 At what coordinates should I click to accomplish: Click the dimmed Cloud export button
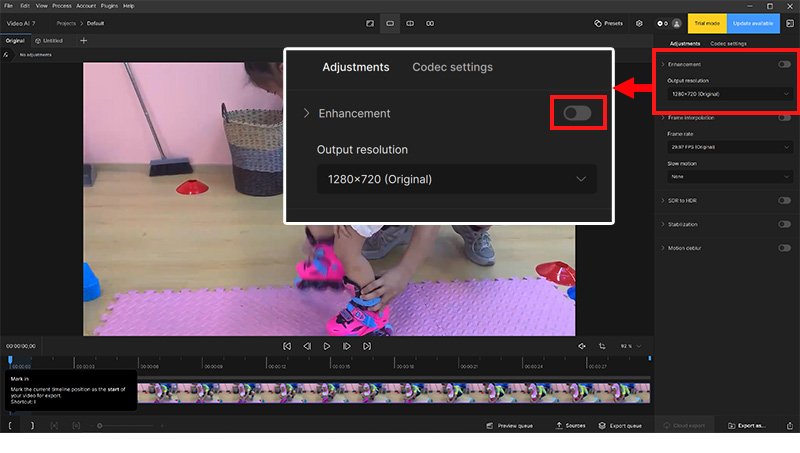pyautogui.click(x=684, y=425)
